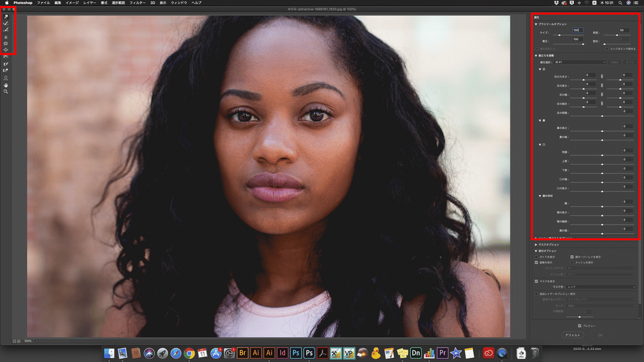
Task: Toggle the プレビュー checkbox
Action: coord(579,326)
